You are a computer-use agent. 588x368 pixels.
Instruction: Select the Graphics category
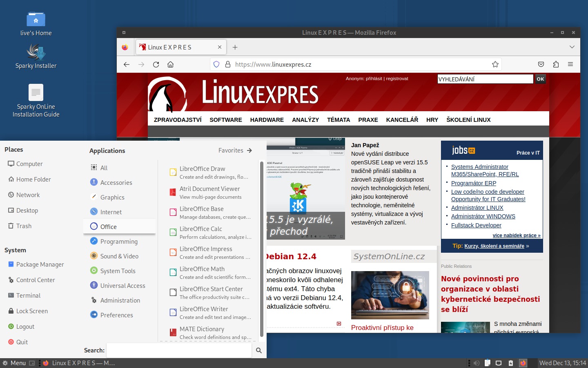119,197
